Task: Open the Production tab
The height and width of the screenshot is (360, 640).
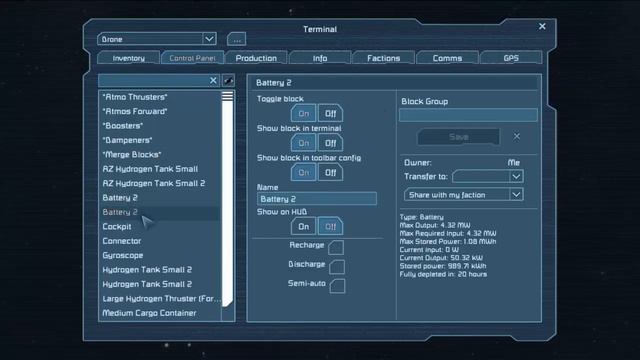Action: point(256,58)
